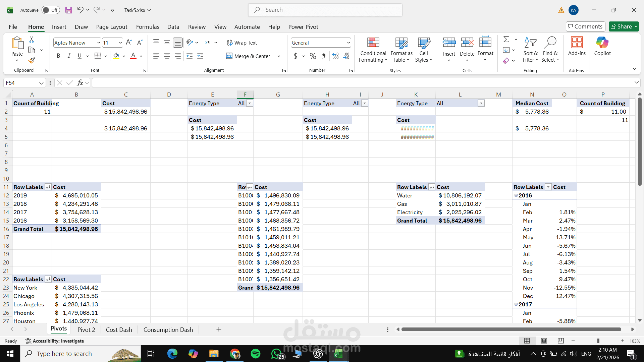Screen dimensions: 644x362
Task: Open the Comments button
Action: 585,26
